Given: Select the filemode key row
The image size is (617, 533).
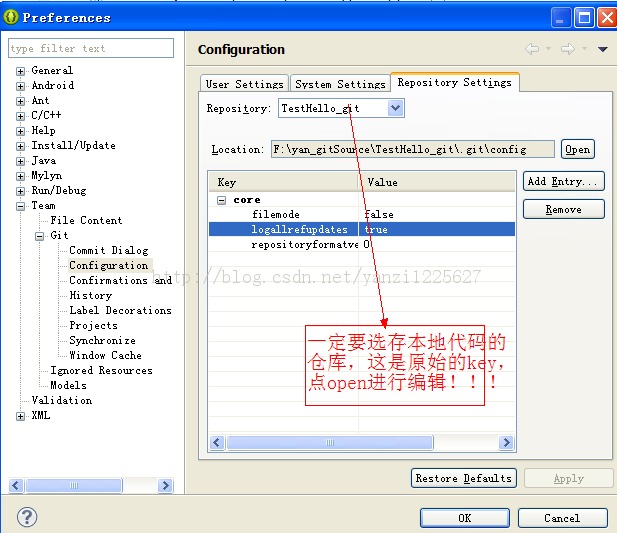Looking at the screenshot, I should pos(362,214).
